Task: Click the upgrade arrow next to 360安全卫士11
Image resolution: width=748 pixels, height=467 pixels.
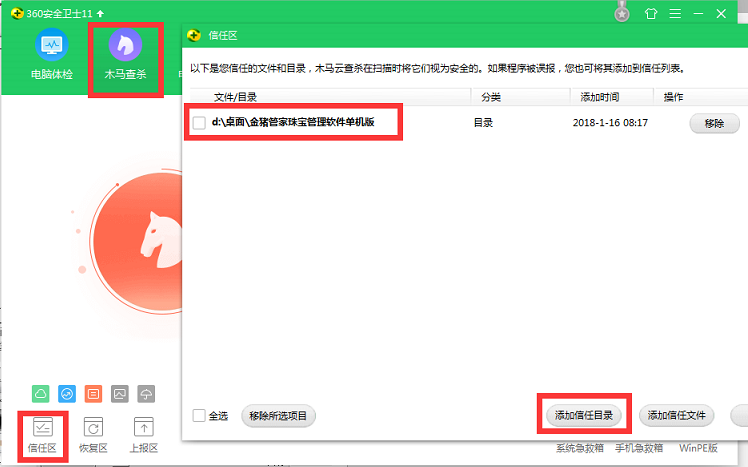Action: pyautogui.click(x=100, y=13)
